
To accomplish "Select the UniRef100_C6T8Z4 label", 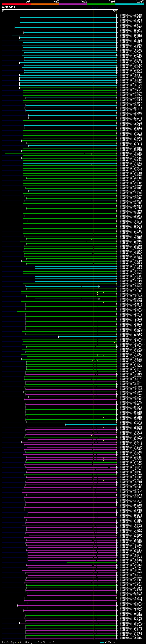I will click(x=131, y=40).
